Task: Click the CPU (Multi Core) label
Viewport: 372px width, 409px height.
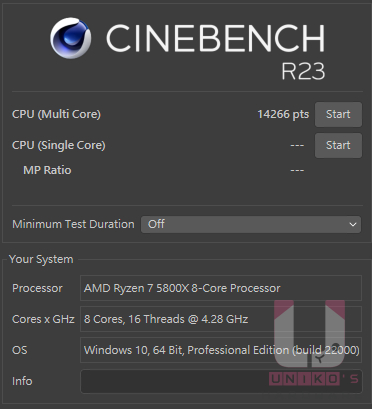Action: click(56, 114)
